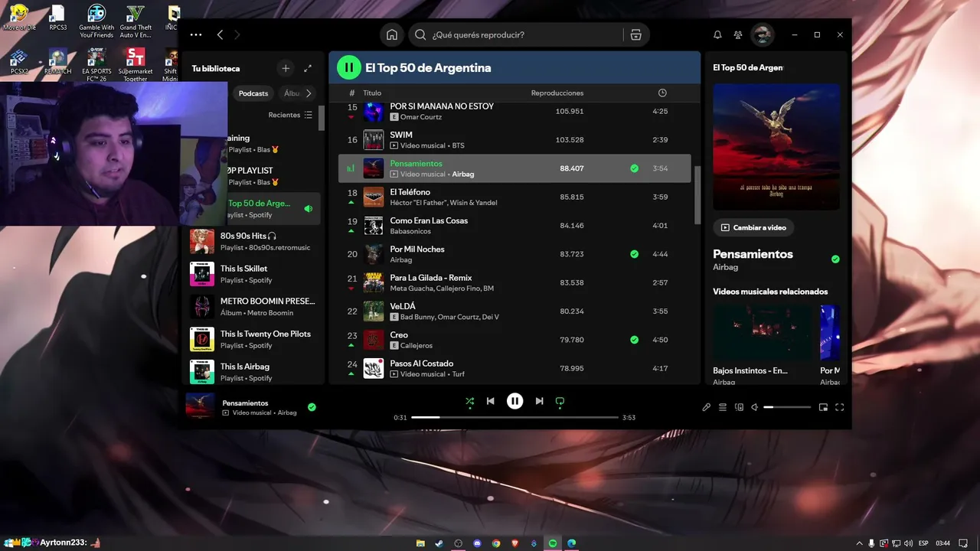This screenshot has width=980, height=551.
Task: Open Airbag link in the bottom player
Action: click(x=287, y=413)
